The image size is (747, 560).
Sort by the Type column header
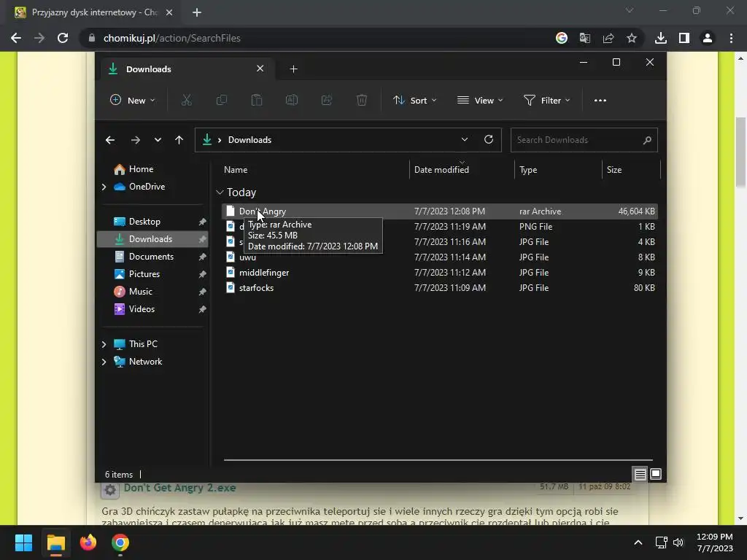(528, 170)
